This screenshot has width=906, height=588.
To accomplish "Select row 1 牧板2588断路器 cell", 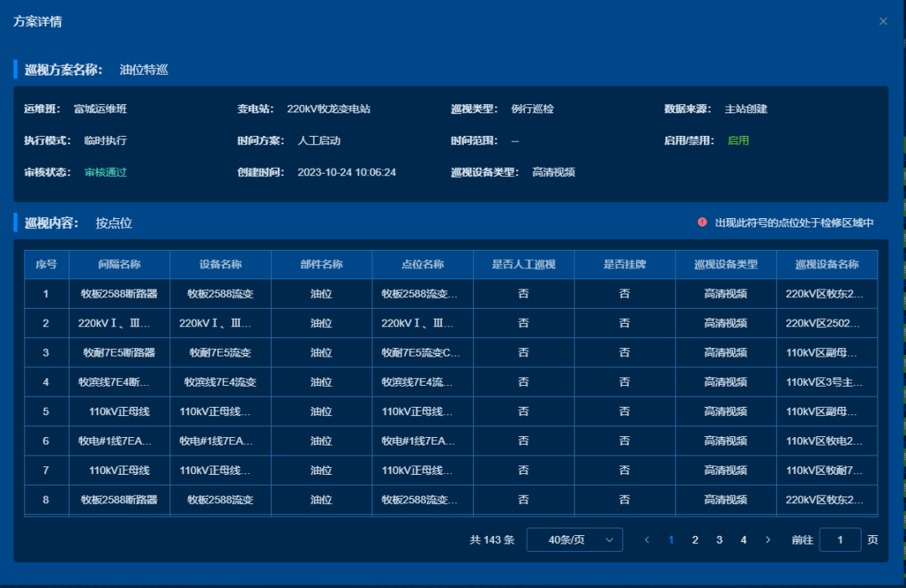I will [119, 294].
